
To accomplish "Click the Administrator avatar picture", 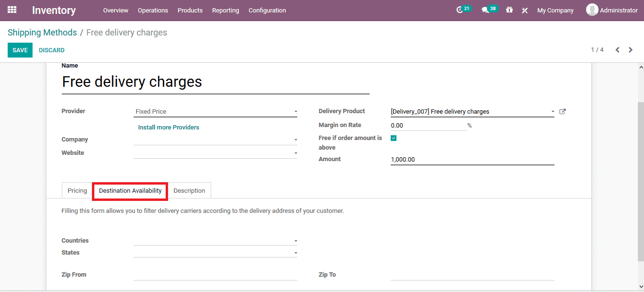I will 592,10.
